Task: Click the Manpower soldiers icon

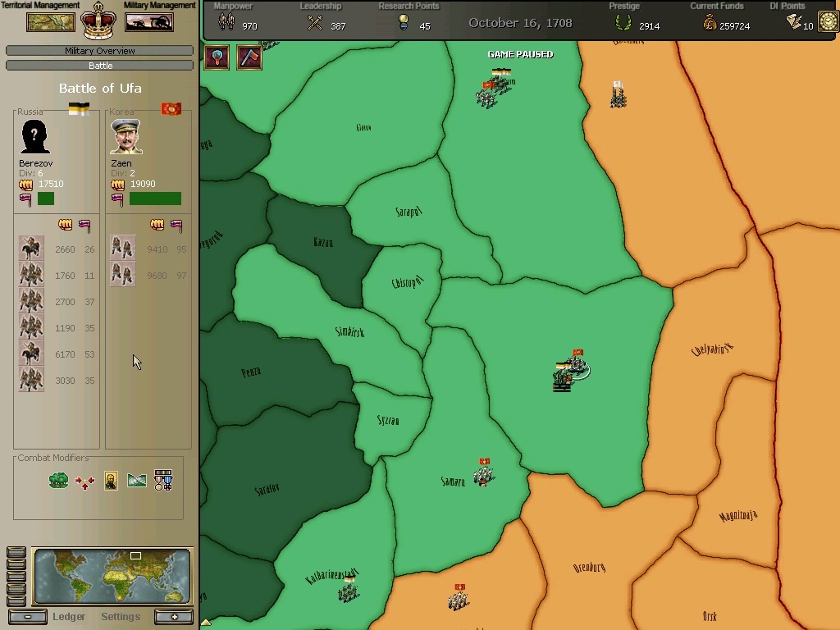Action: pyautogui.click(x=226, y=22)
